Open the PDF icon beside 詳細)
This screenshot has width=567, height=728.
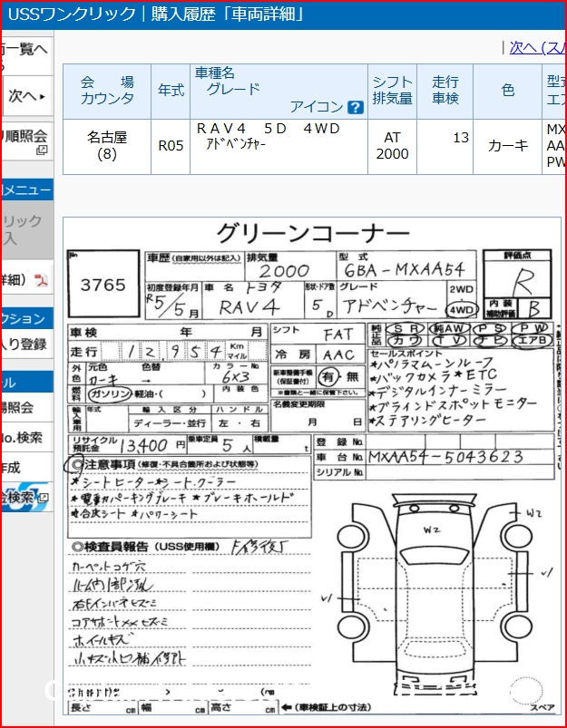click(42, 279)
